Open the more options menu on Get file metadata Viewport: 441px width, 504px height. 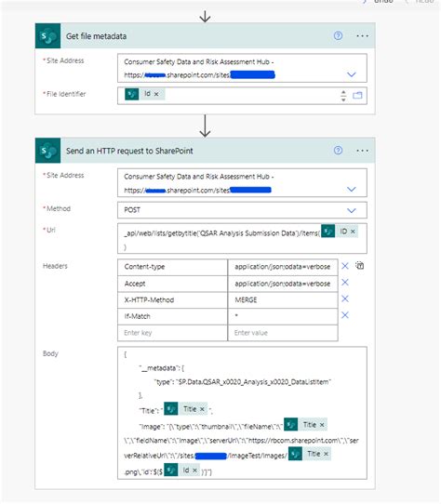362,35
